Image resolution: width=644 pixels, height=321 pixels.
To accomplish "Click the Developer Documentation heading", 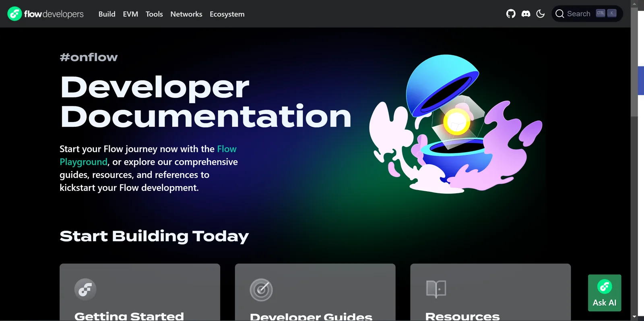I will click(x=206, y=101).
